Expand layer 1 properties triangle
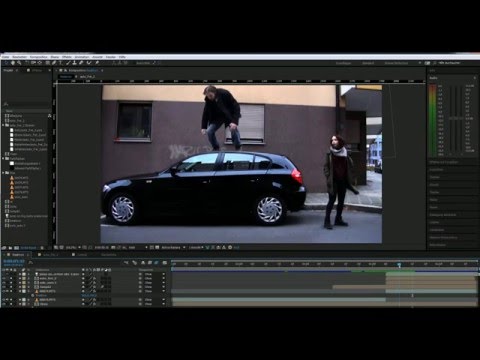The height and width of the screenshot is (360, 480). 20,274
